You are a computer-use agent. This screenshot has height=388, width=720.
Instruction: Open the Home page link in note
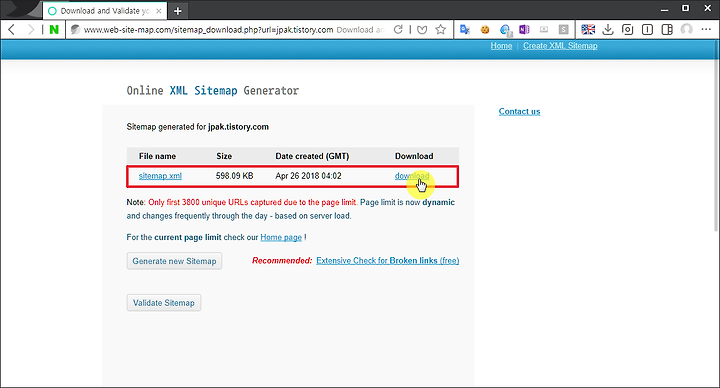click(x=281, y=237)
